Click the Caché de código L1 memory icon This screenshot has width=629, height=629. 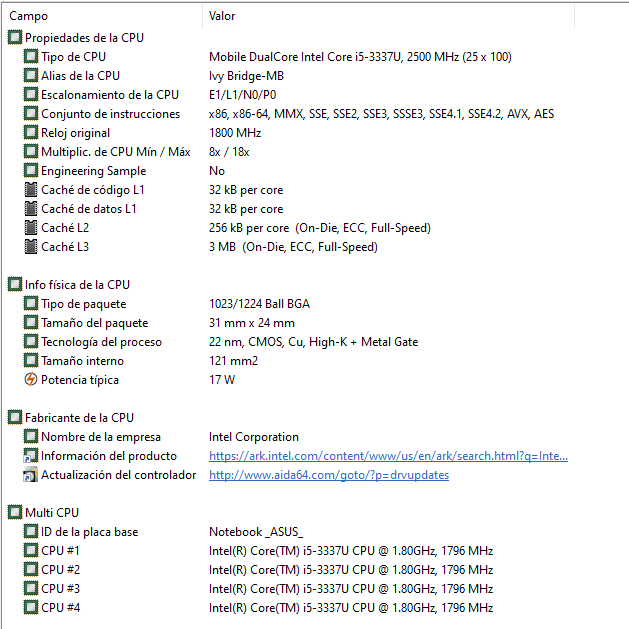point(31,190)
